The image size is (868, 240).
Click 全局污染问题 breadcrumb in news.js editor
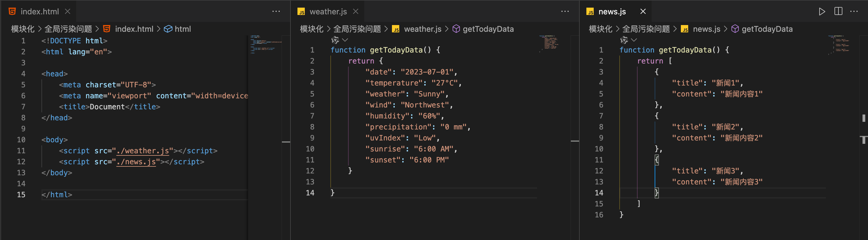pyautogui.click(x=646, y=29)
